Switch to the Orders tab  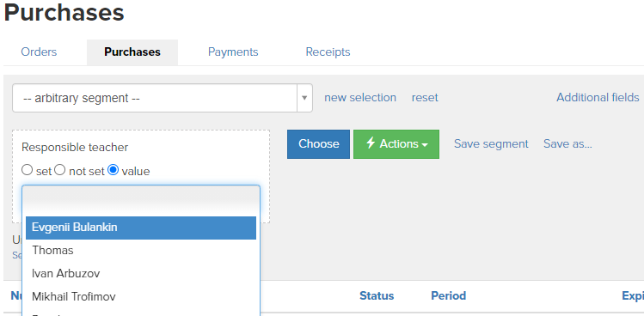tap(39, 52)
